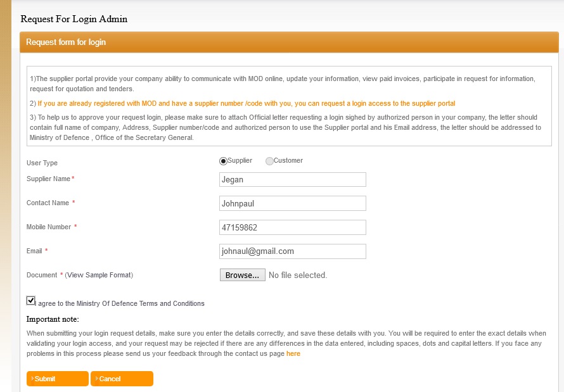The width and height of the screenshot is (564, 392).
Task: Click the "Important note:" heading
Action: pos(53,319)
